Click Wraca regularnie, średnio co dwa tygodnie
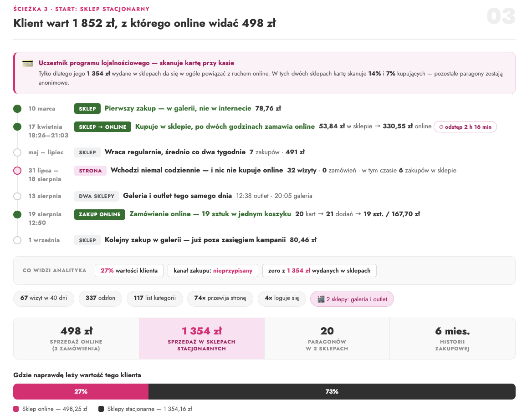 tap(175, 152)
